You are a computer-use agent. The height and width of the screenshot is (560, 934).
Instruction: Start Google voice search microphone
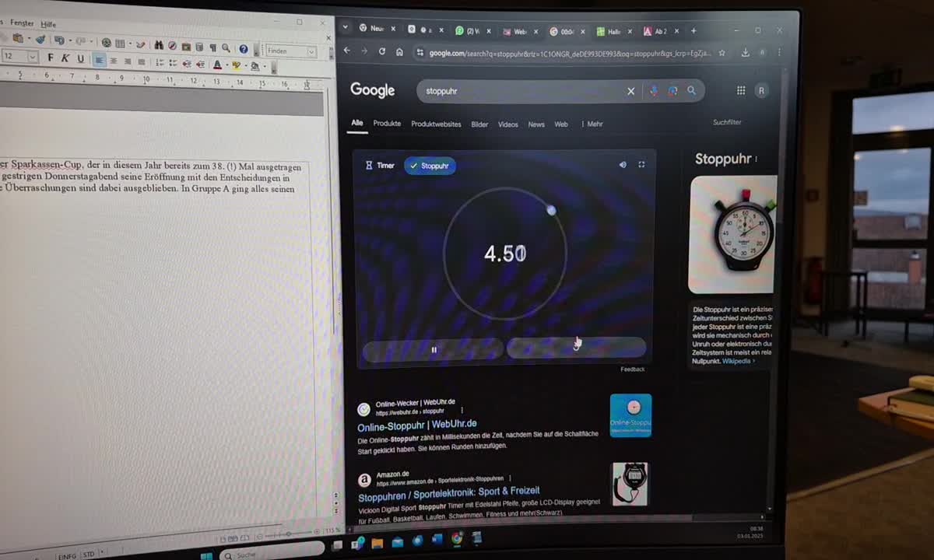[x=653, y=91]
